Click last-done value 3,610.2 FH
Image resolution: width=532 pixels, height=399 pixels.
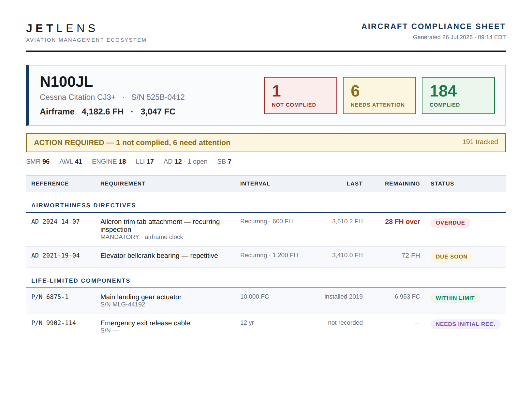(x=347, y=221)
